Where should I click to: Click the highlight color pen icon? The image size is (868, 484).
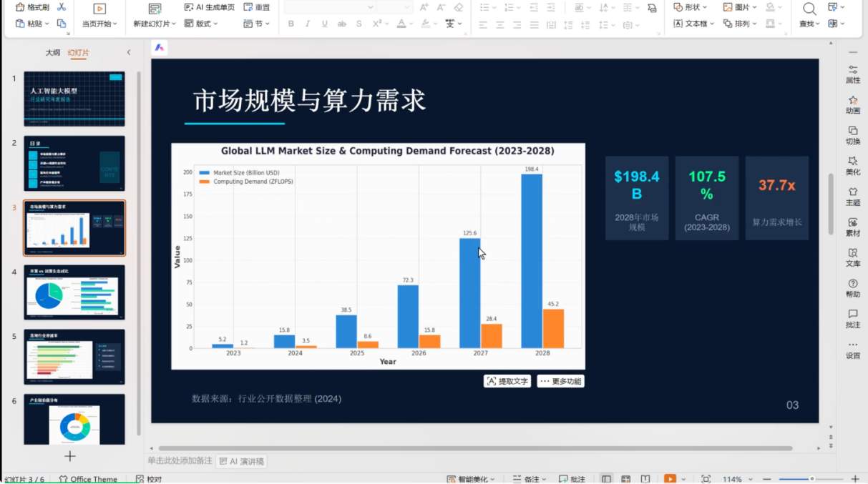[x=425, y=24]
